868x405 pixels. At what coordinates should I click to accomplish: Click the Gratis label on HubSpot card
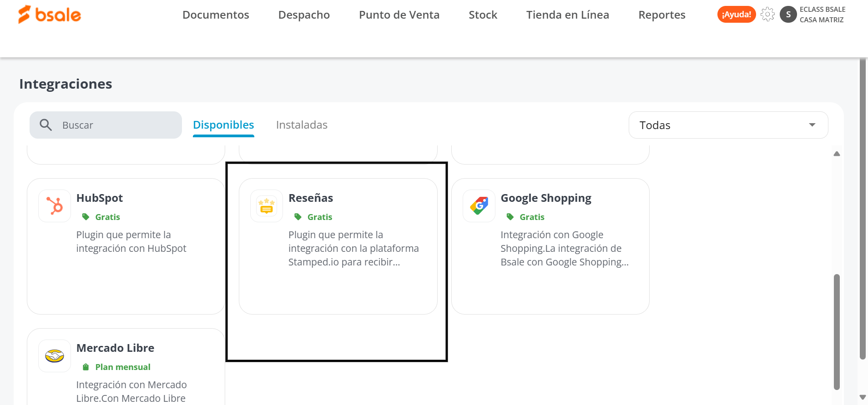[x=107, y=217]
